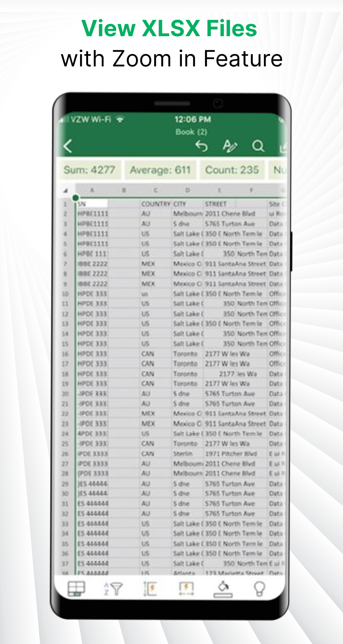Tap the Sum: 4277 summary box

click(x=89, y=170)
